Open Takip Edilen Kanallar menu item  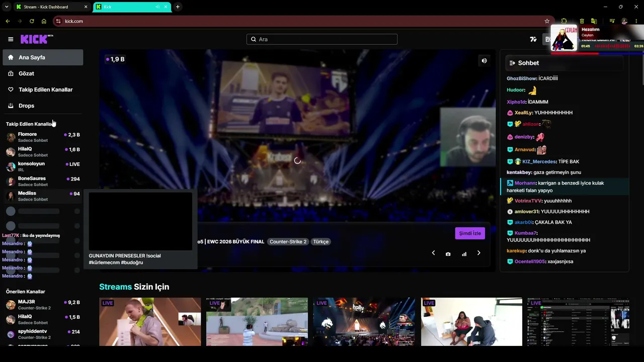[x=43, y=89]
